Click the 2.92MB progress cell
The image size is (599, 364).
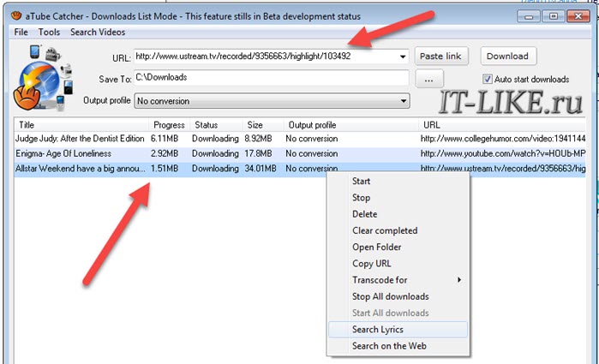pos(165,153)
